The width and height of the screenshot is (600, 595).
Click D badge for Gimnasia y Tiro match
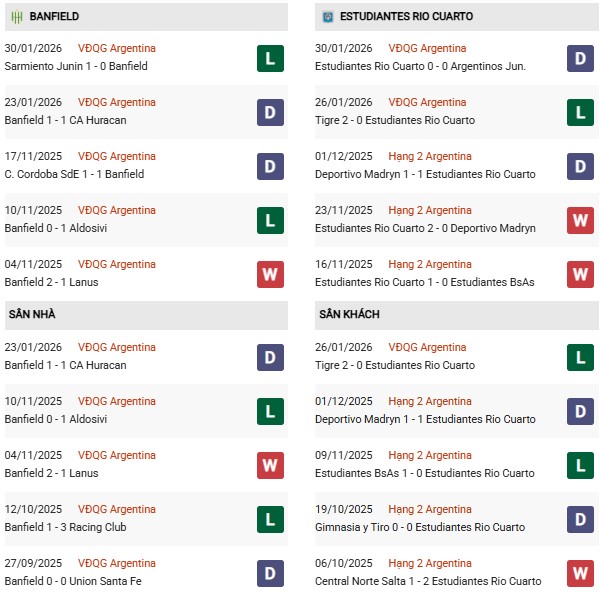coord(580,519)
